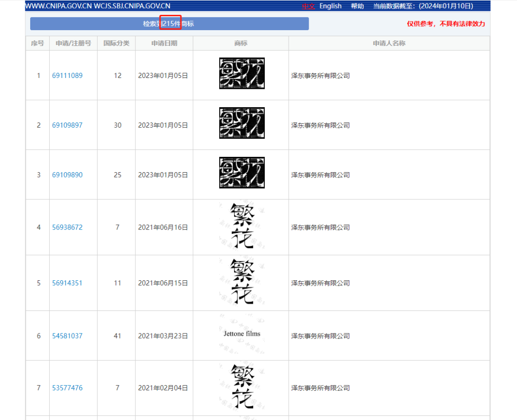Click the application date 2021年02月04日
The height and width of the screenshot is (420, 517).
163,388
